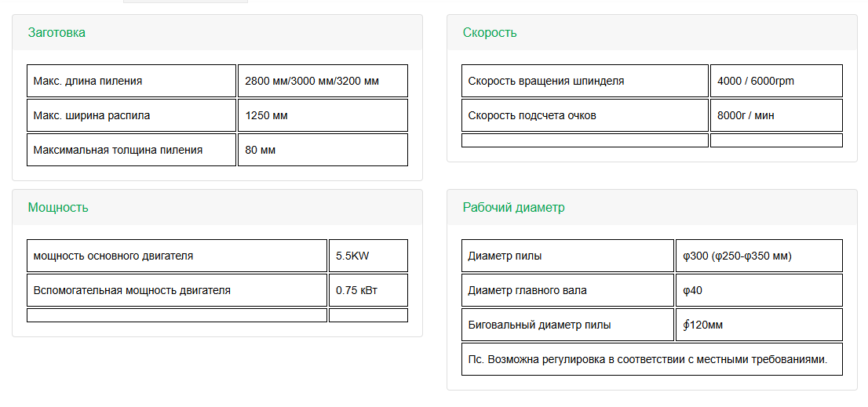Select the 80 мм value cell
Image resolution: width=868 pixels, height=407 pixels.
[x=323, y=150]
